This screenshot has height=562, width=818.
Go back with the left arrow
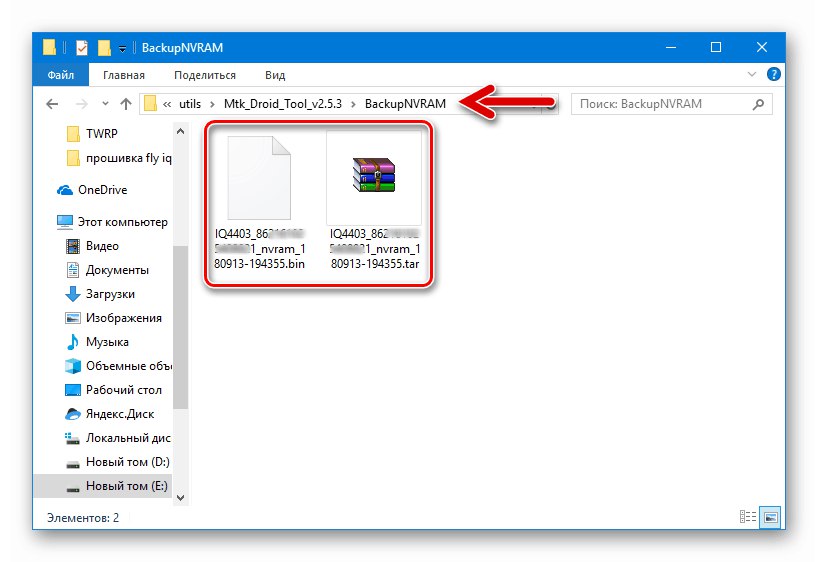coord(52,104)
